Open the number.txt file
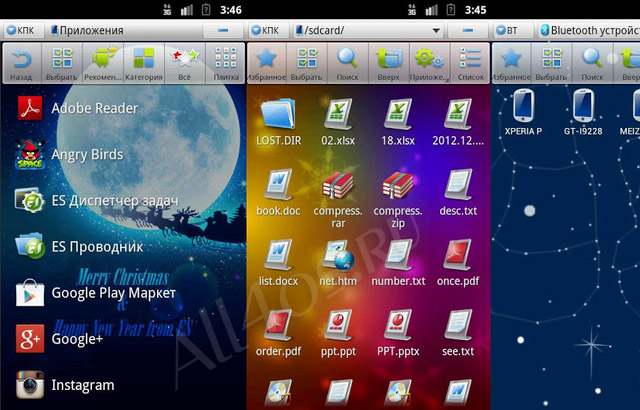Image resolution: width=640 pixels, height=410 pixels. 398,262
